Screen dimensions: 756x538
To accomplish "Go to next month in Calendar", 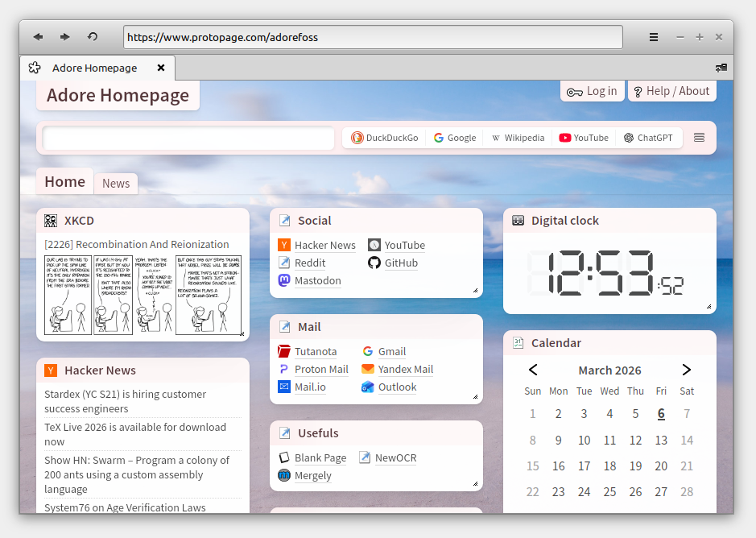I will (x=686, y=370).
